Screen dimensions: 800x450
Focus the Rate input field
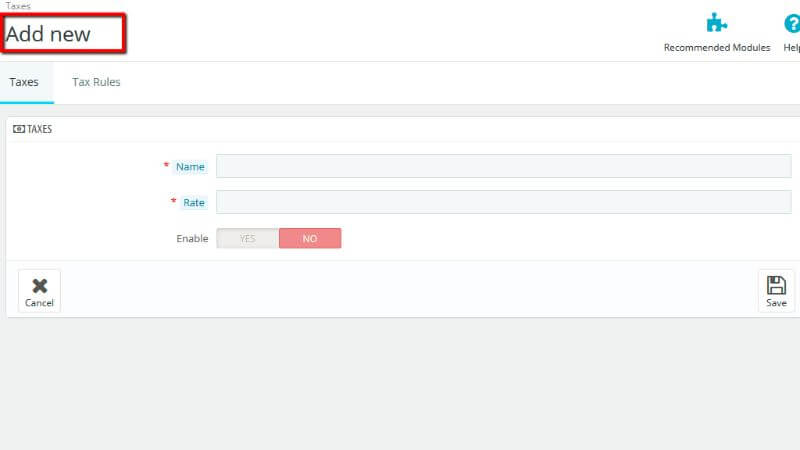(x=504, y=202)
